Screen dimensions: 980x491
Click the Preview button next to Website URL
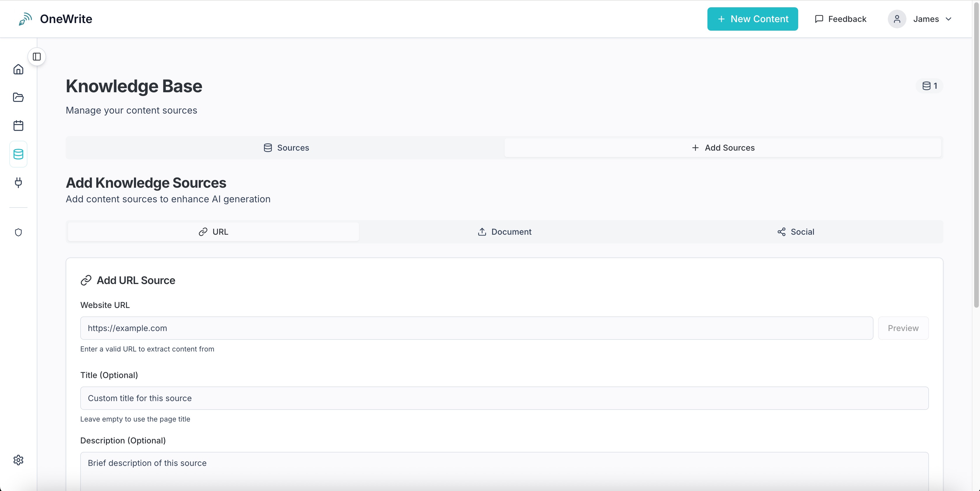(903, 328)
